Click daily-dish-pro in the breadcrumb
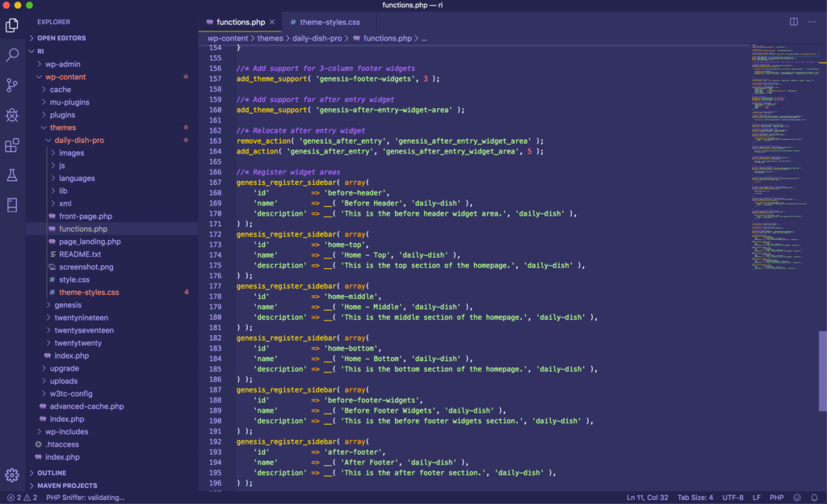827x504 pixels. [x=317, y=38]
